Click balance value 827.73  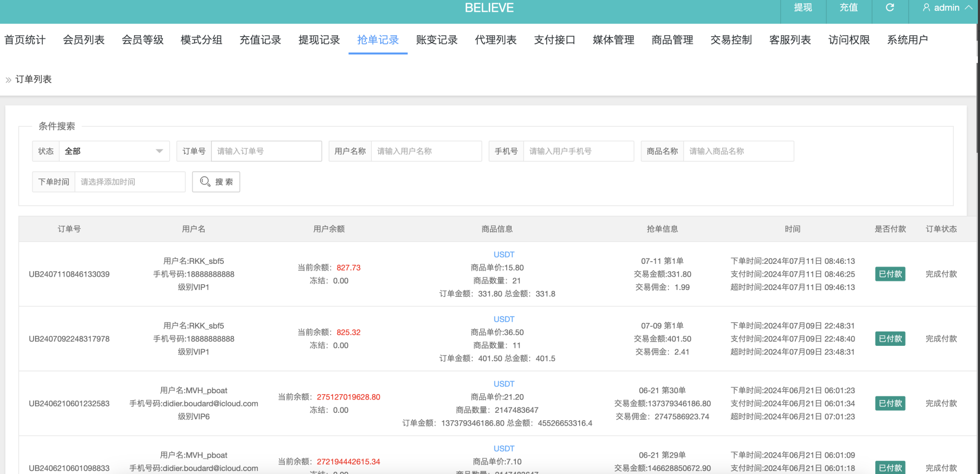(348, 268)
